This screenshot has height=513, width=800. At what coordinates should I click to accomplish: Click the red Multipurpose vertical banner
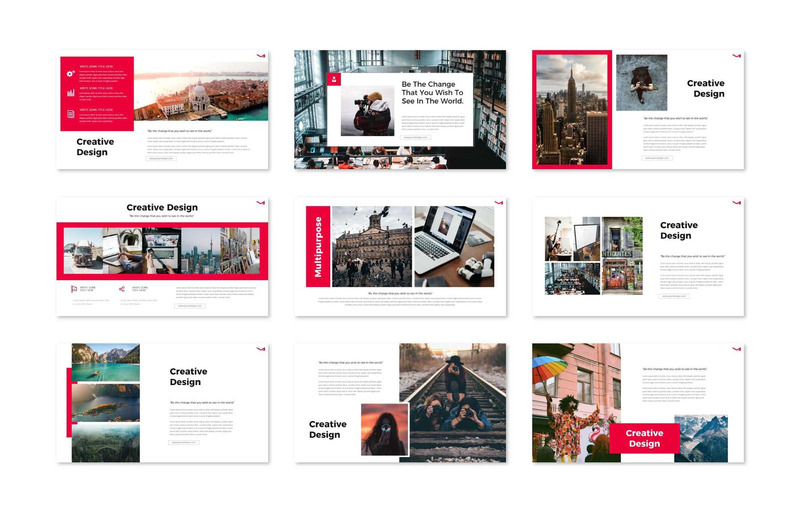click(x=318, y=247)
